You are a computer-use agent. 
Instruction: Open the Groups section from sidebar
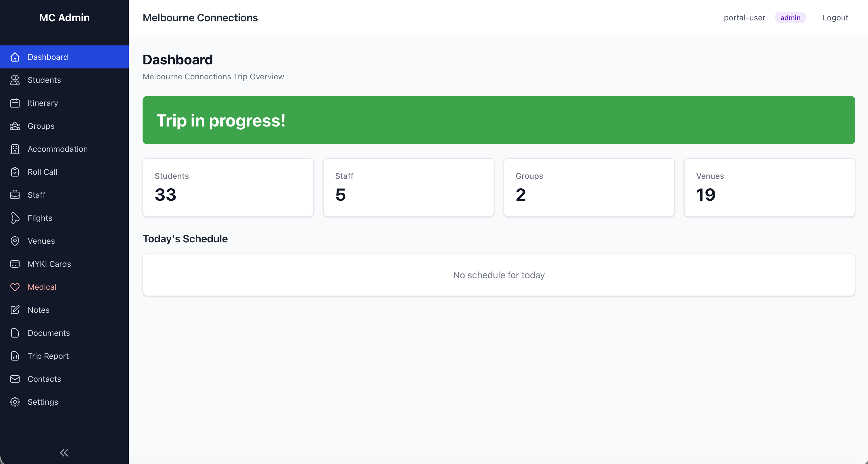click(41, 126)
